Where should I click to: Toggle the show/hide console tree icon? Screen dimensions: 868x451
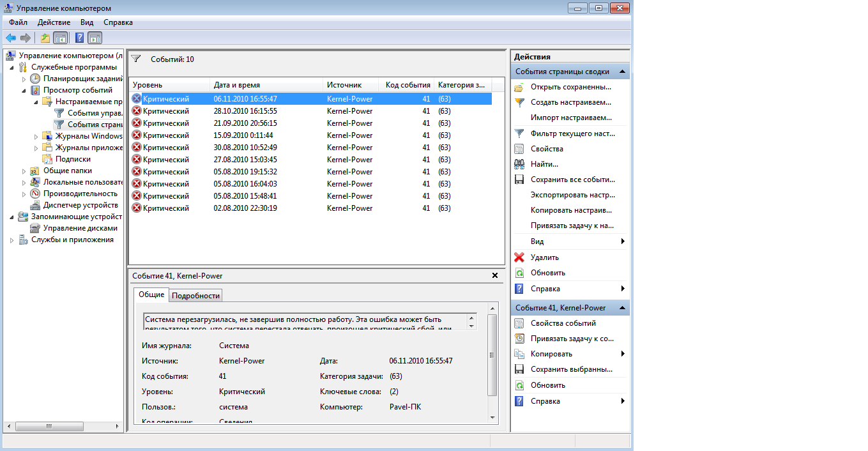[60, 38]
